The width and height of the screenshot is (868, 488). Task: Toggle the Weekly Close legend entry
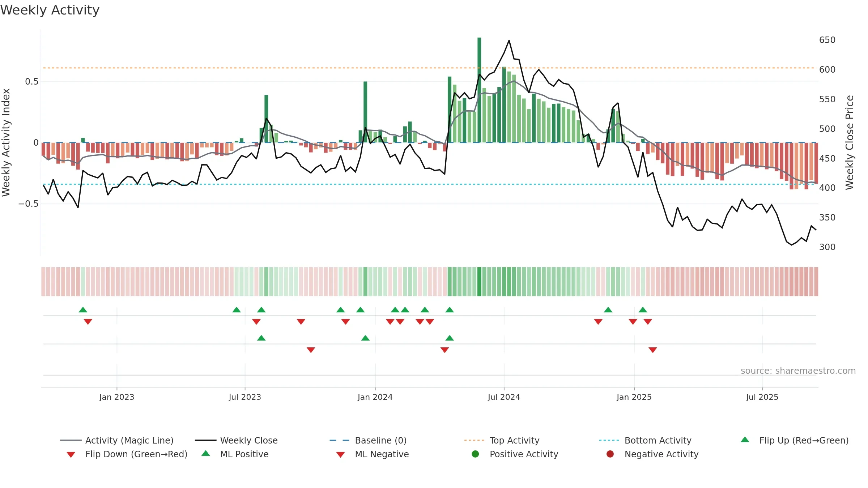[236, 440]
